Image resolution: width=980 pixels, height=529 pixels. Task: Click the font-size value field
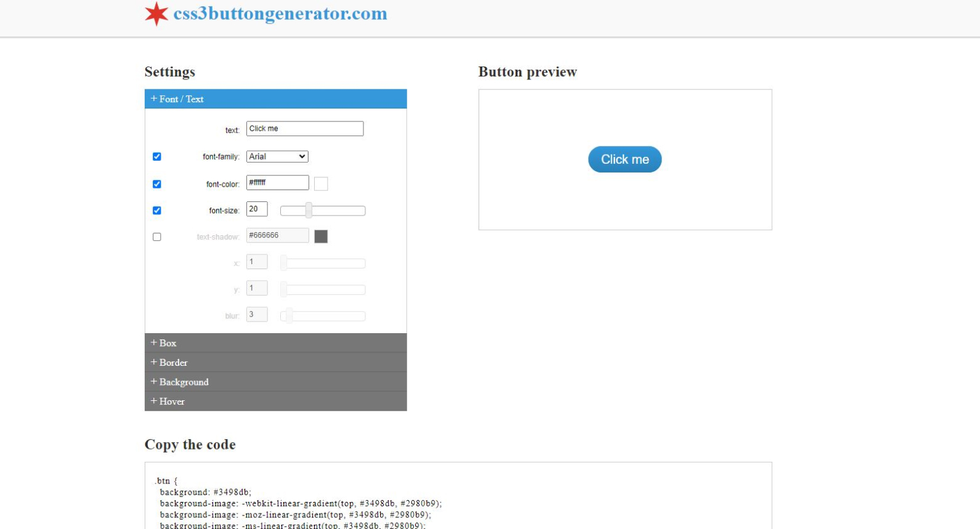257,209
